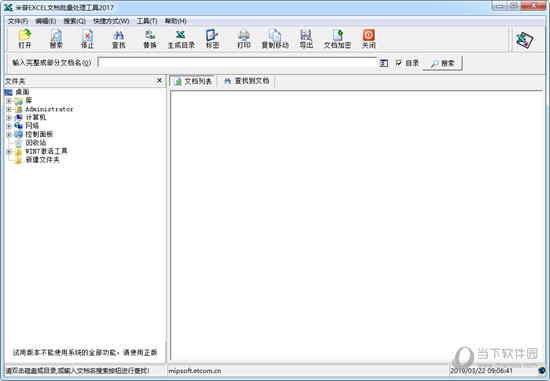Open the 帮助(H) menu
The height and width of the screenshot is (381, 550).
tap(176, 21)
